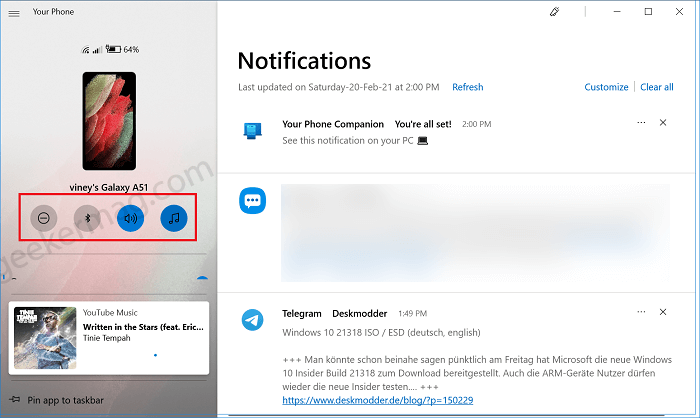
Task: Open the deskmodder.de blog link
Action: pos(378,400)
